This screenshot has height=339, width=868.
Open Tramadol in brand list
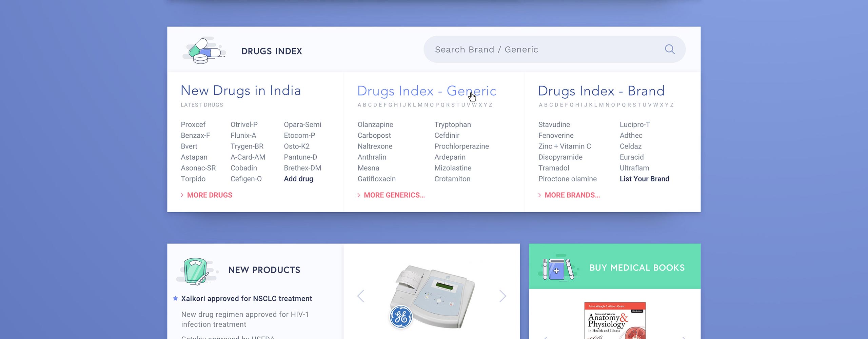[553, 168]
